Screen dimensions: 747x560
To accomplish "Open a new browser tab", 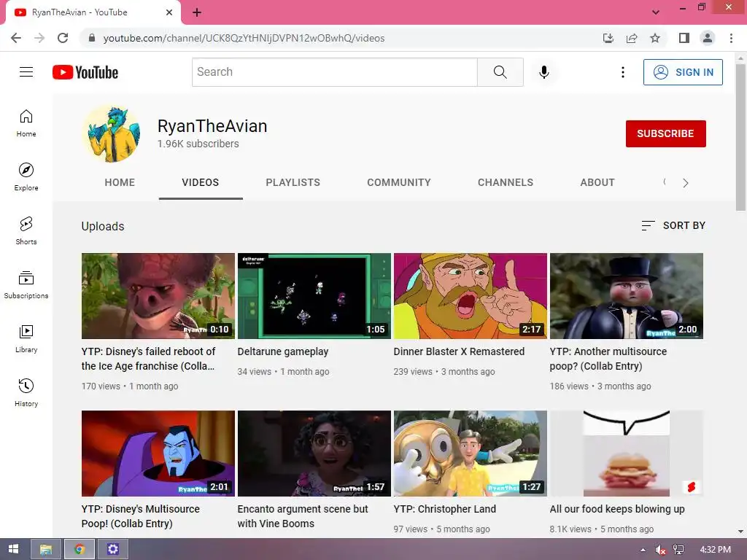I will pyautogui.click(x=197, y=12).
